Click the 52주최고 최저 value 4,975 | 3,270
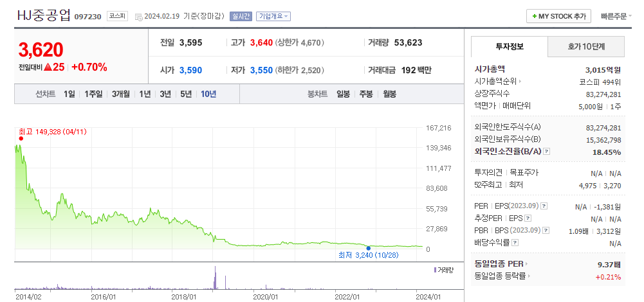 (600, 186)
